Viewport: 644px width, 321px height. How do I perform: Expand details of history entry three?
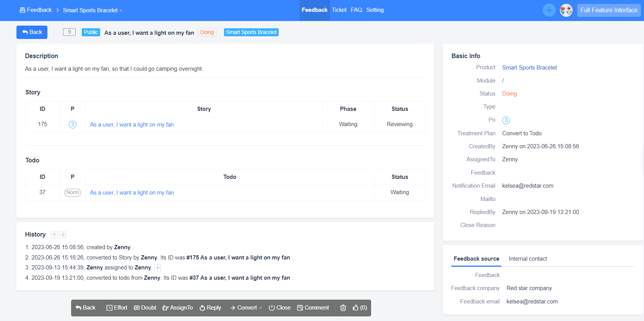coord(157,268)
